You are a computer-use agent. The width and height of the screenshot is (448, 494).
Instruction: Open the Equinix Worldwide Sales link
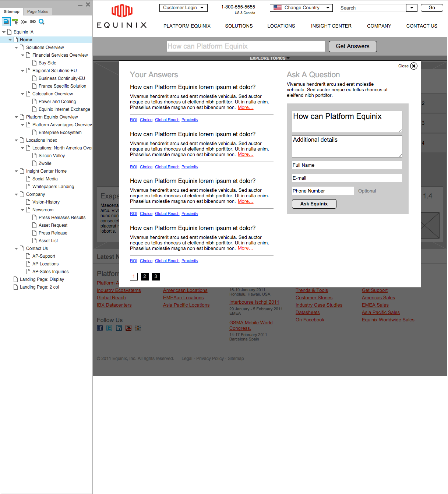pos(388,320)
